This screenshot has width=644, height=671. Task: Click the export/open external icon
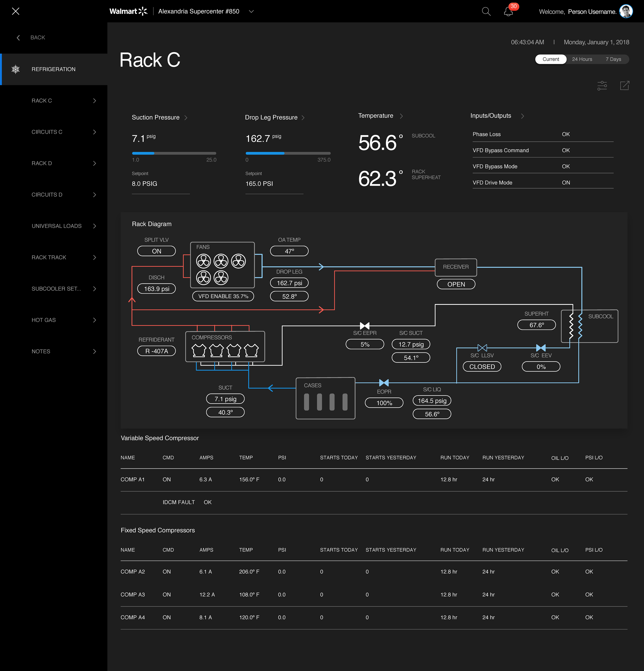pyautogui.click(x=625, y=86)
